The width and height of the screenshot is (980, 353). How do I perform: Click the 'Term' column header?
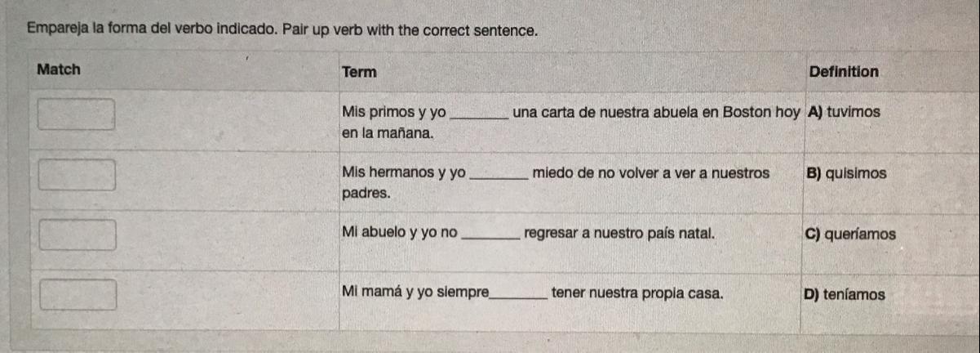click(360, 72)
